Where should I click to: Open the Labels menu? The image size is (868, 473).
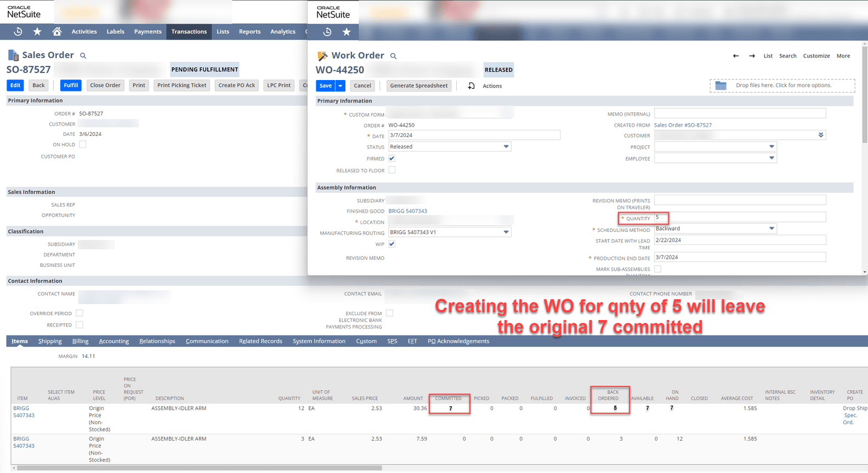pos(116,32)
